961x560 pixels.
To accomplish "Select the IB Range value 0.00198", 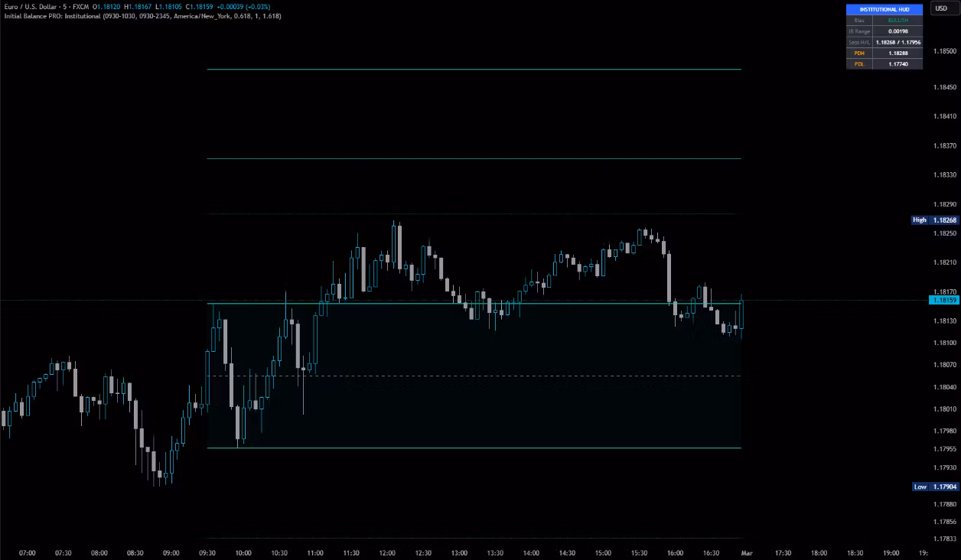I will click(x=898, y=31).
